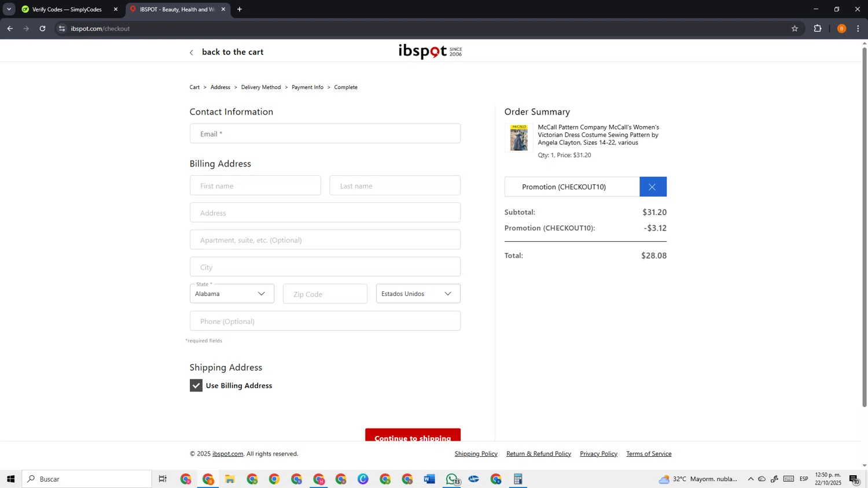Viewport: 868px width, 488px height.
Task: Show hidden system tray icons
Action: point(751,479)
